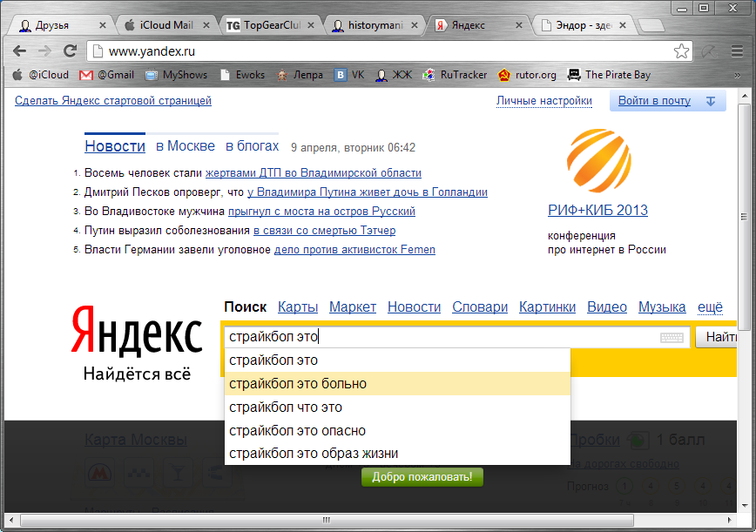This screenshot has width=756, height=532.
Task: Close the iCloud Mail tab
Action: coord(206,25)
